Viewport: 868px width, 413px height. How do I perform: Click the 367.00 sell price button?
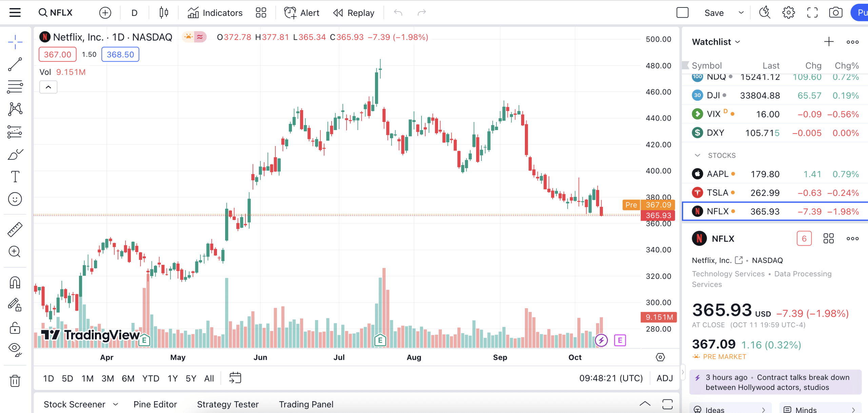click(x=58, y=55)
